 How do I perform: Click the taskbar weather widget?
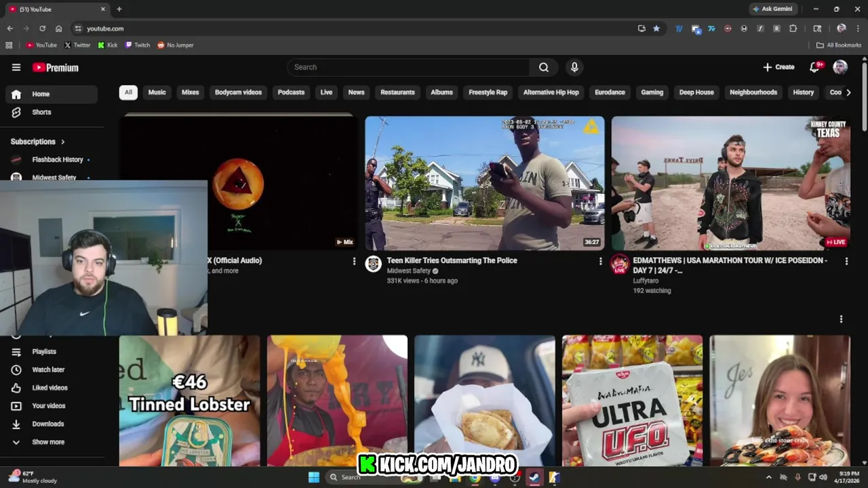pos(33,477)
